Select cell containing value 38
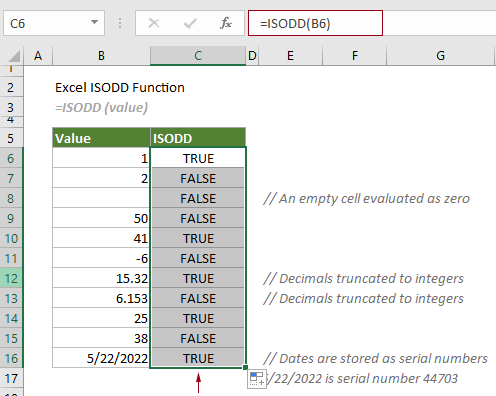 pos(101,338)
